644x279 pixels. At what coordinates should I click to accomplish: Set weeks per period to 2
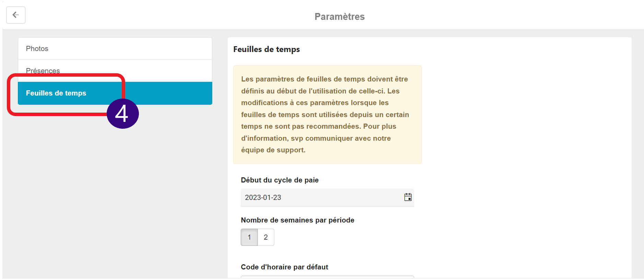tap(266, 237)
